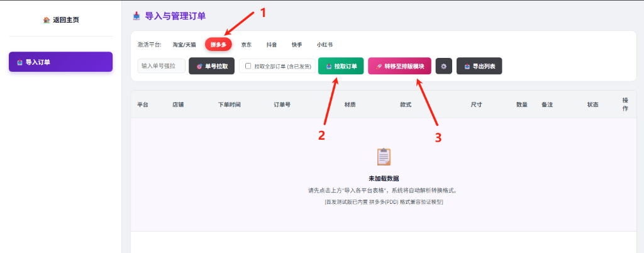Switch to the 京东 platform tab
Screen dimensions: 644x253
click(x=247, y=45)
